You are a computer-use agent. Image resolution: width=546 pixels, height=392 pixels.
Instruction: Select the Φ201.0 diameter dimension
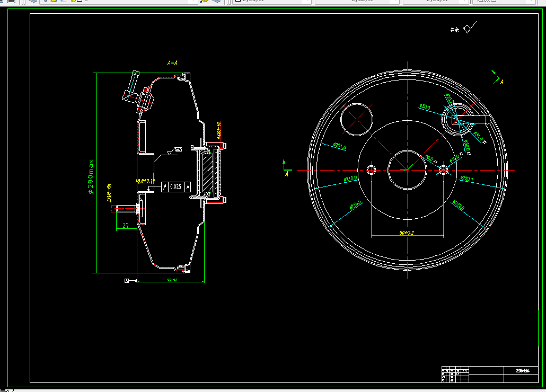pos(339,146)
